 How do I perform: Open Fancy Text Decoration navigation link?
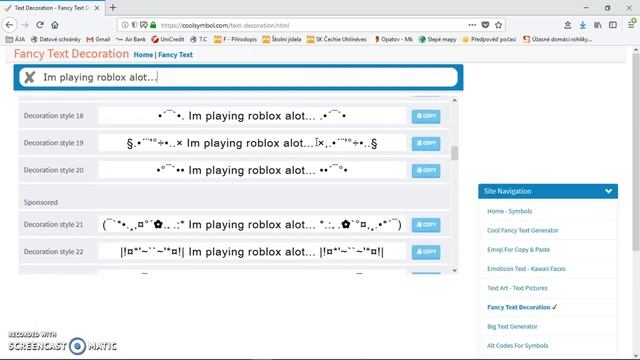pos(522,307)
